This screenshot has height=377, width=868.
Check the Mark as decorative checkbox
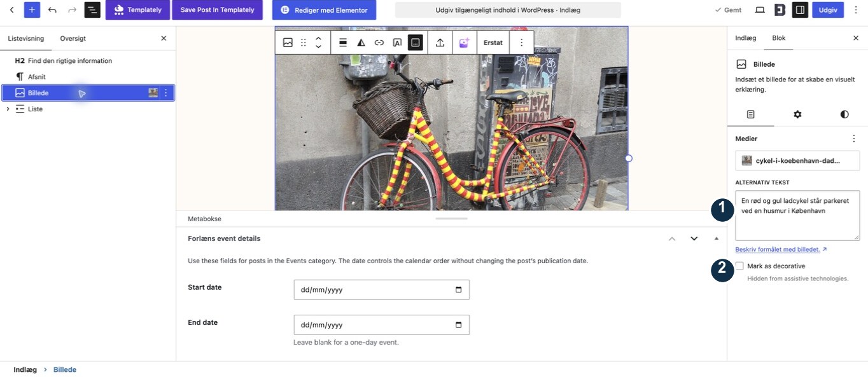(739, 266)
